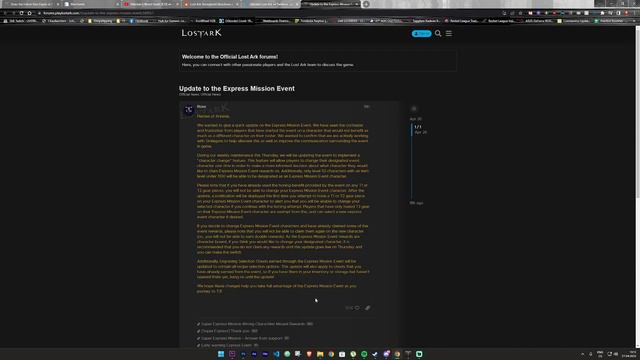This screenshot has width=640, height=360.
Task: Switch to the third browser tab with red icon
Action: pos(151,4)
